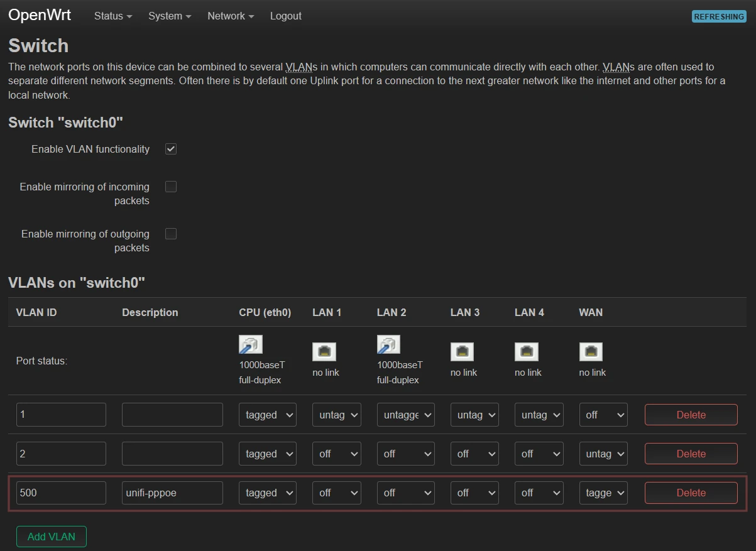Click the LAN 3 port status icon

point(462,352)
